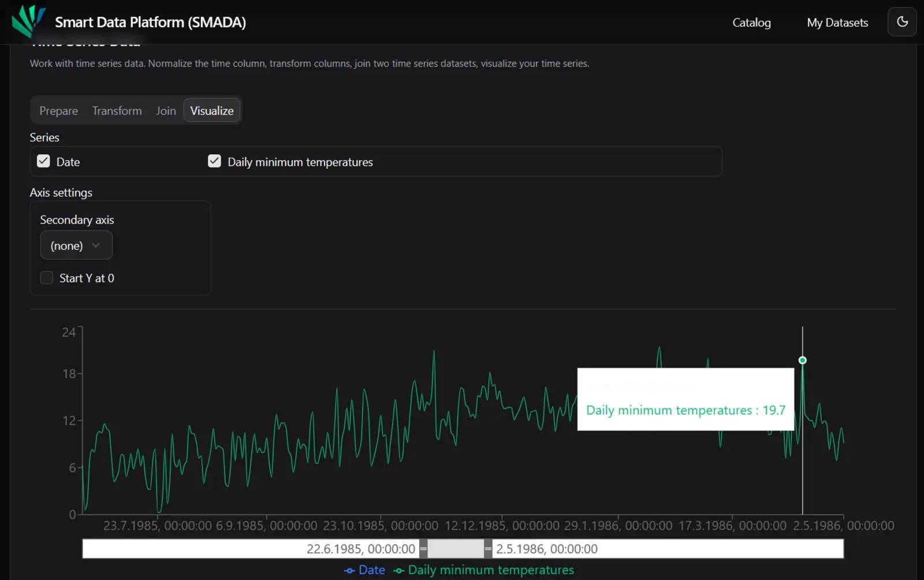Switch to the Prepare tab
Viewport: 924px width, 580px height.
coord(58,111)
